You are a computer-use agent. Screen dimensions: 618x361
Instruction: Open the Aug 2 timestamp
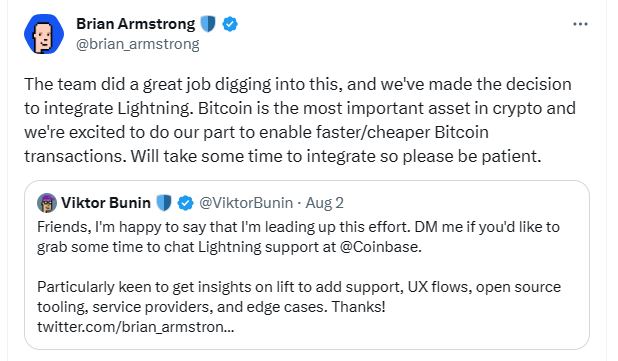click(324, 203)
